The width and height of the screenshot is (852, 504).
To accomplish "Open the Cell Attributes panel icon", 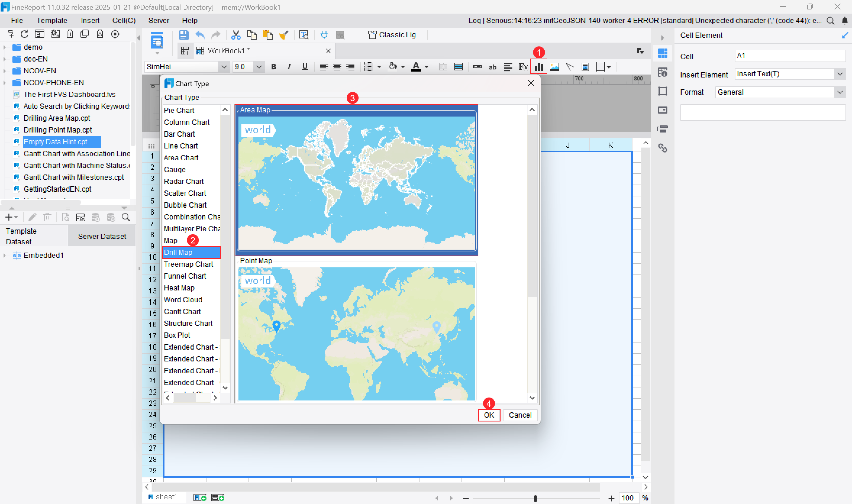I will tap(662, 72).
